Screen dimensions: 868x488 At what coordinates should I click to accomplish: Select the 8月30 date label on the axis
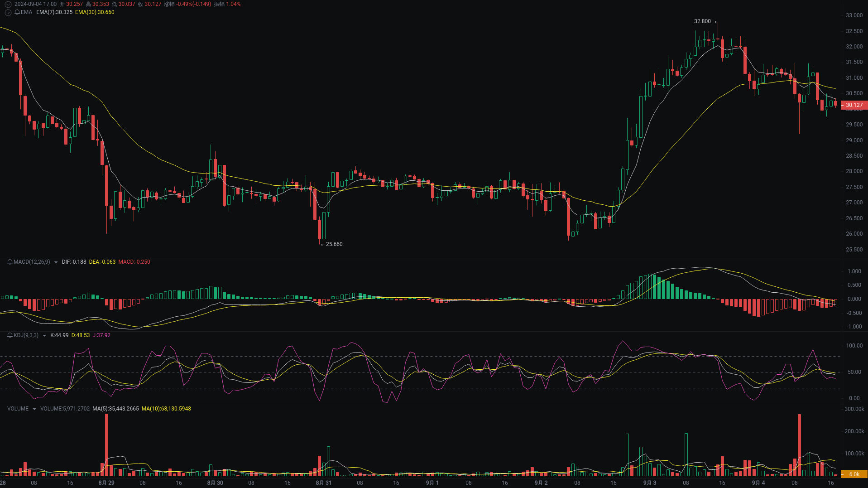tap(215, 483)
